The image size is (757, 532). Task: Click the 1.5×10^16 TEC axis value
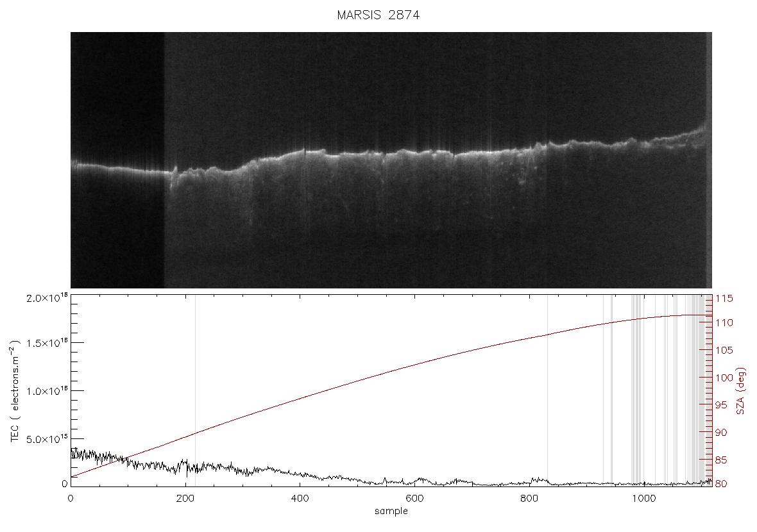[47, 342]
